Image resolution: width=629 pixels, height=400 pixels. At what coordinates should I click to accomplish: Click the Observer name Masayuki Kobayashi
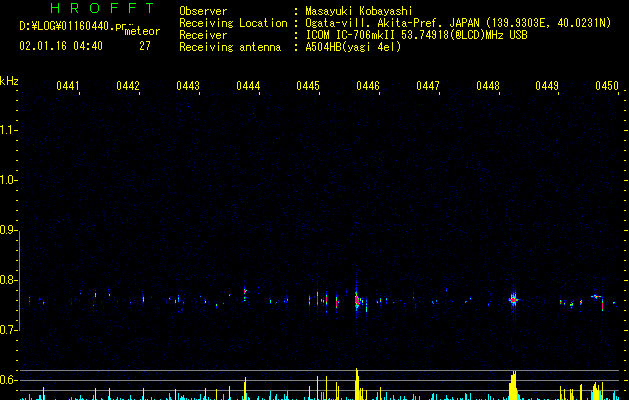[x=359, y=11]
